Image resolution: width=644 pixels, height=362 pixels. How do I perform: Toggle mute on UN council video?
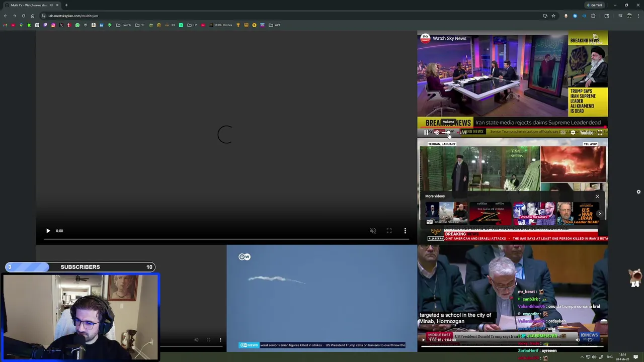click(578, 340)
